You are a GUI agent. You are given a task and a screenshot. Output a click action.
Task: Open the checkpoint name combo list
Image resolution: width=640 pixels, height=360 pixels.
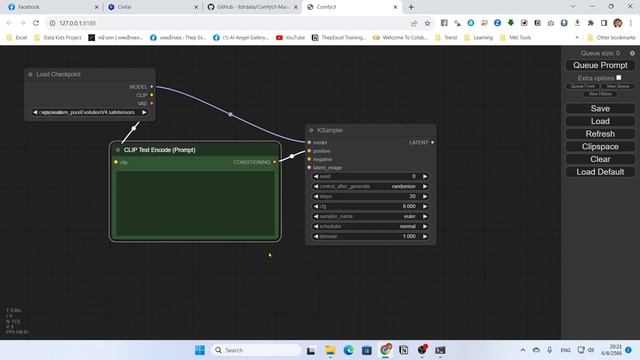point(90,112)
